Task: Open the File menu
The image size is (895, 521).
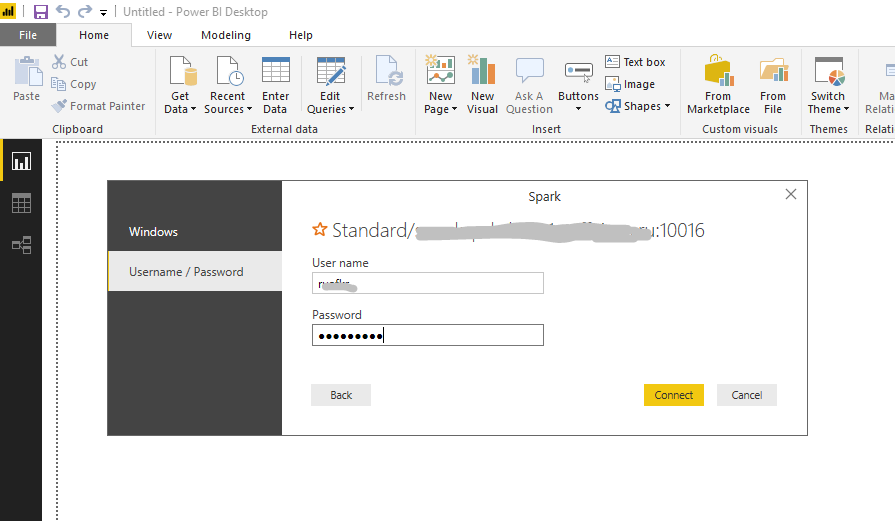Action: click(x=28, y=35)
